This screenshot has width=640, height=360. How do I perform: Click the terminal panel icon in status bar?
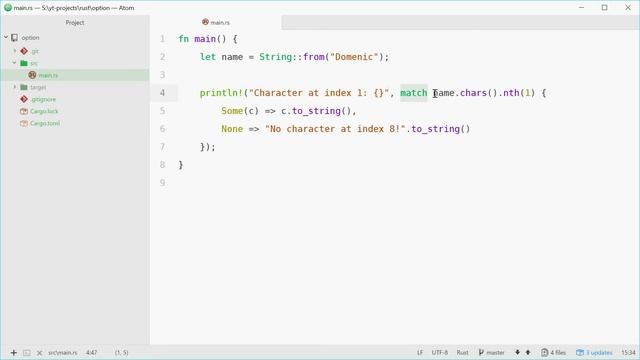pos(27,353)
